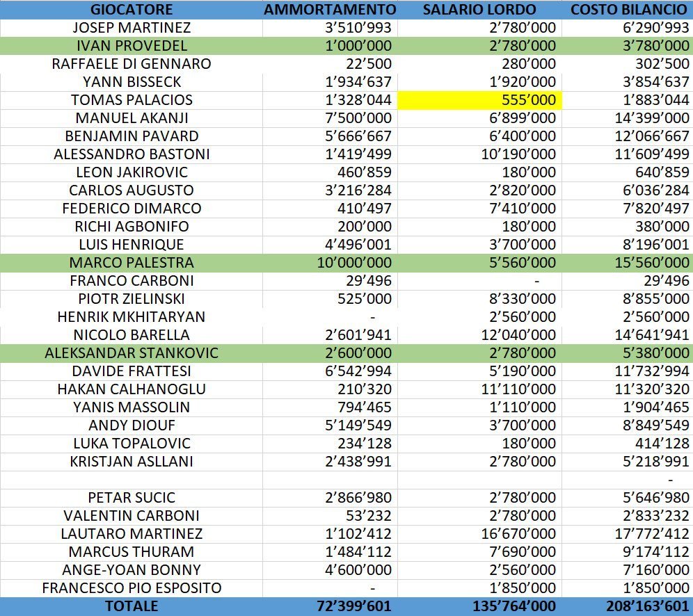
Task: Select the PETAR SUCIC name cell
Action: pos(132,499)
